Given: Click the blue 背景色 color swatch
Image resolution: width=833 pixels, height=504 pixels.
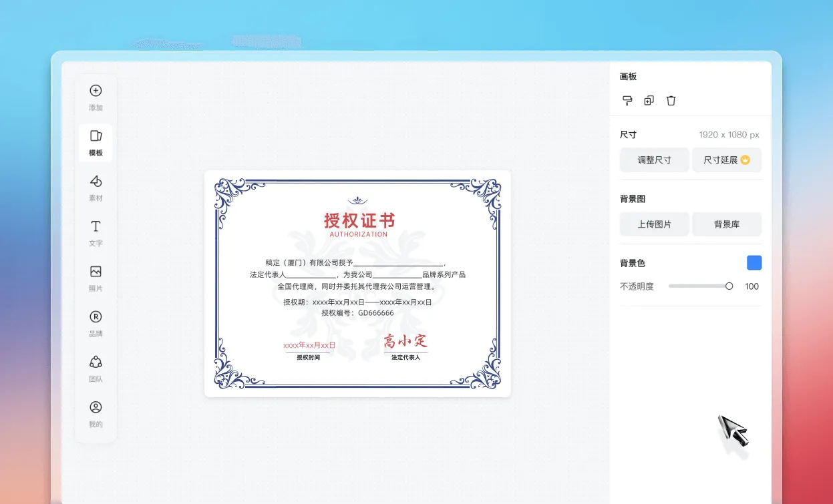Looking at the screenshot, I should (754, 262).
